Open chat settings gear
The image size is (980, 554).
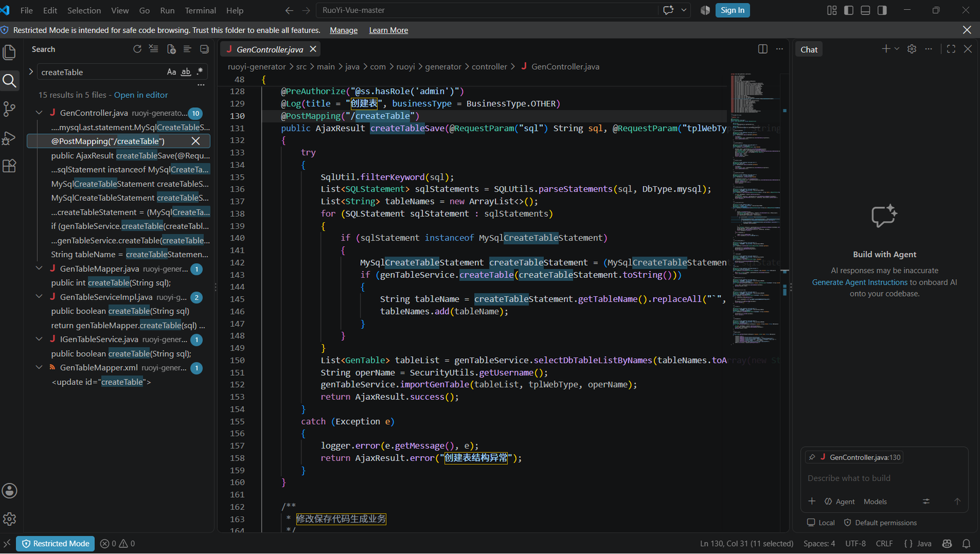click(912, 49)
